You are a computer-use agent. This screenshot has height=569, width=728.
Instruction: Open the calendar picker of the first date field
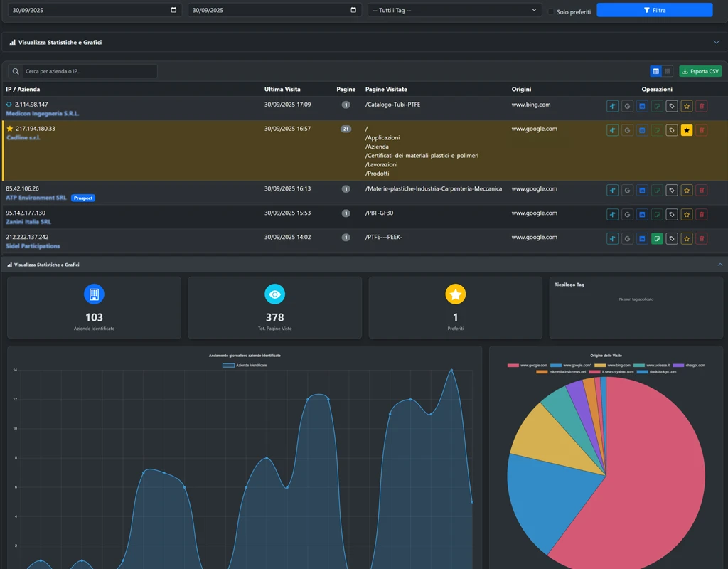pyautogui.click(x=173, y=10)
